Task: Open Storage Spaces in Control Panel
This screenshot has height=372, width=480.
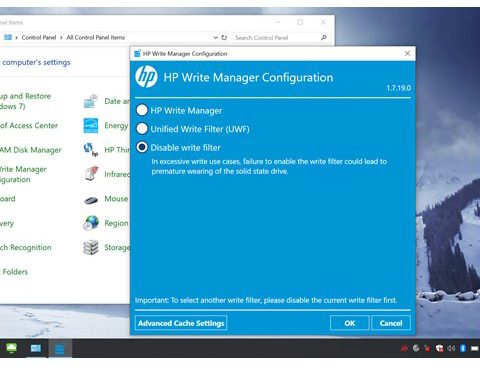Action: pyautogui.click(x=106, y=247)
